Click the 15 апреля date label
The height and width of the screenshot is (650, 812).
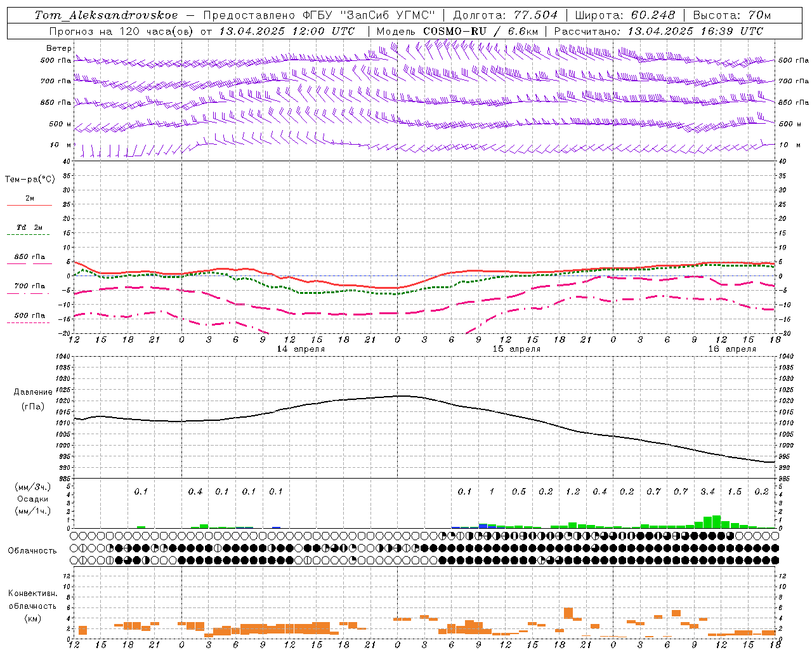(516, 349)
